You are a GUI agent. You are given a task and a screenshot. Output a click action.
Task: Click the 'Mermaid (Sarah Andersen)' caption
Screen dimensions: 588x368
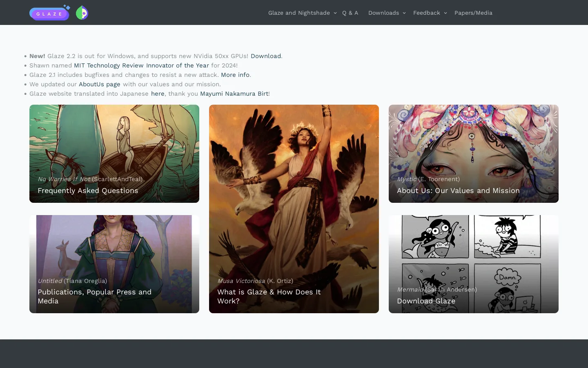pyautogui.click(x=437, y=289)
